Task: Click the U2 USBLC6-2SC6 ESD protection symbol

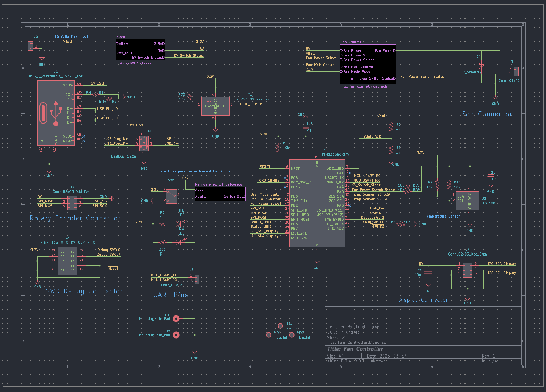Action: 144,143
